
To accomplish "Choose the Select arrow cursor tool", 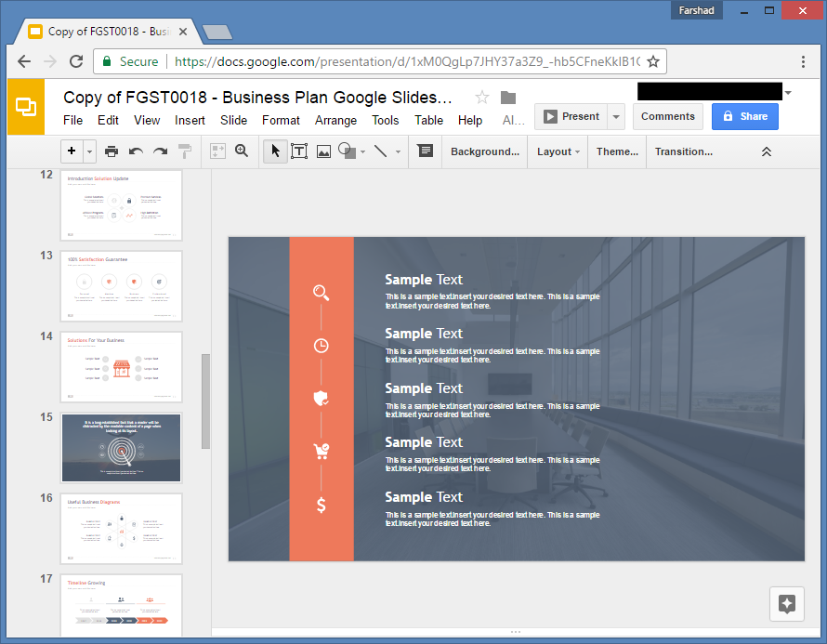I will tap(275, 151).
